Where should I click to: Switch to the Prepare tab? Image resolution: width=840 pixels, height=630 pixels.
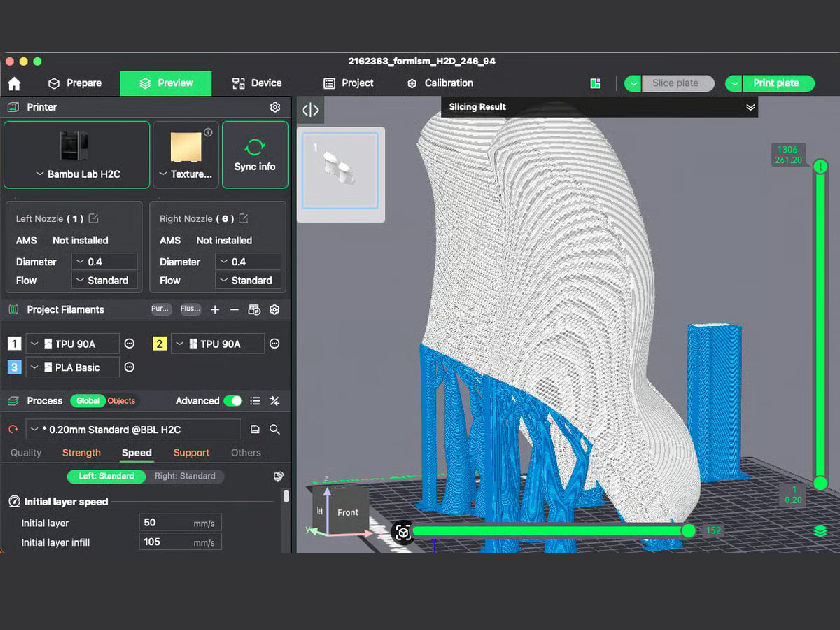pos(75,83)
